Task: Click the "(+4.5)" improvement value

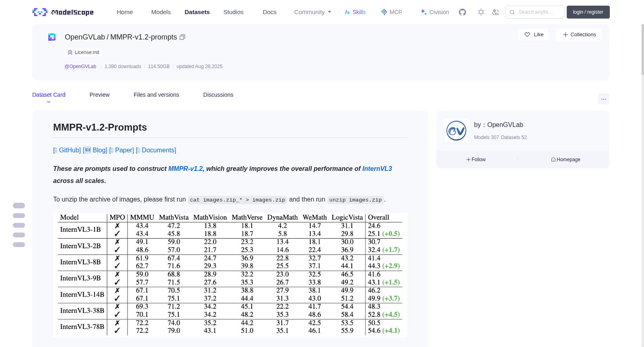Action: pyautogui.click(x=391, y=315)
